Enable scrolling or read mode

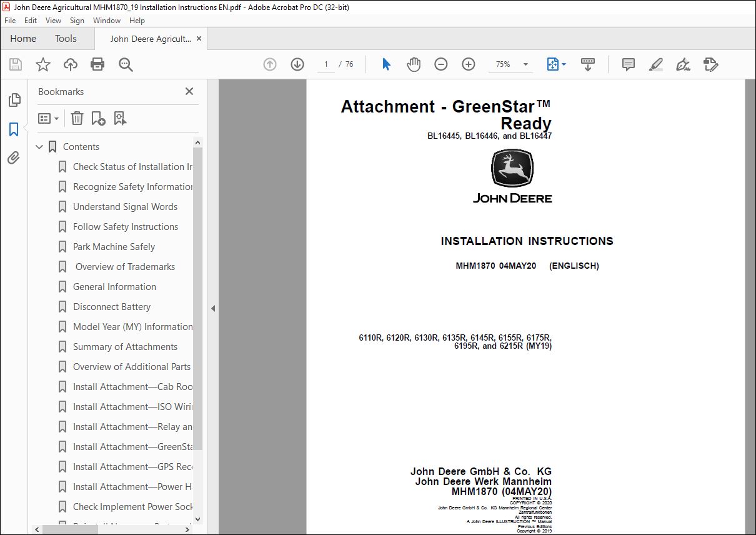tap(587, 64)
